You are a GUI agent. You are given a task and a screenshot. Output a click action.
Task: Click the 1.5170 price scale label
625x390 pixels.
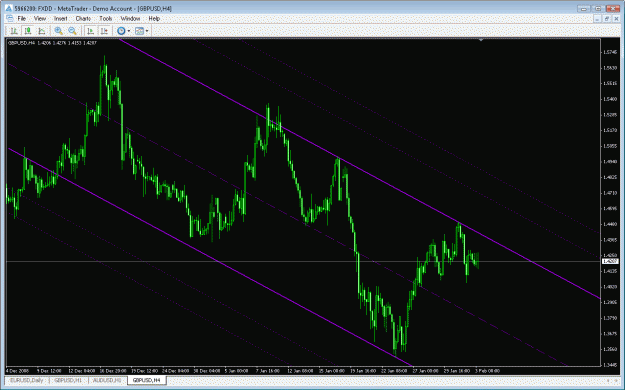pos(610,130)
